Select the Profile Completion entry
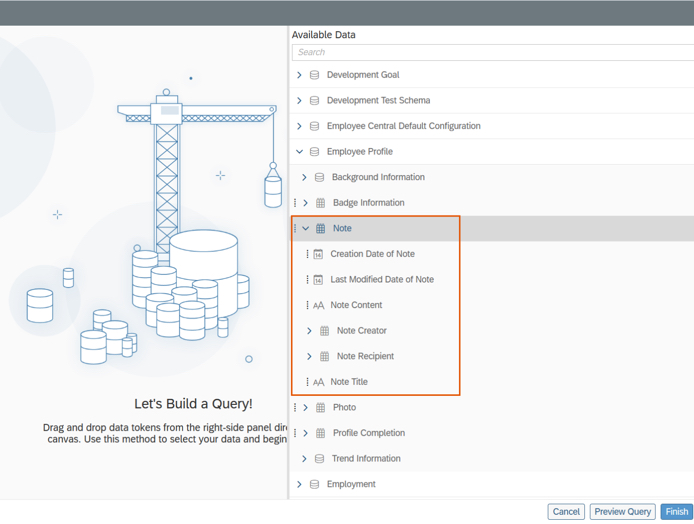 tap(368, 434)
